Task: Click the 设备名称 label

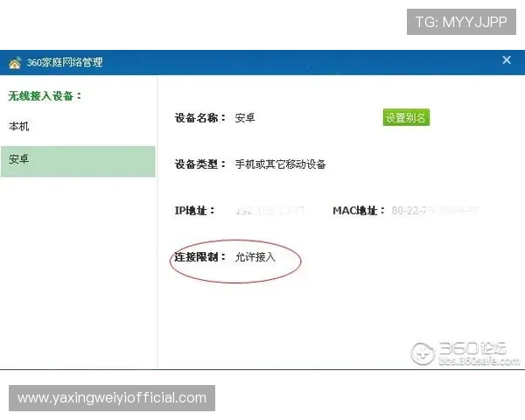Action: [199, 118]
